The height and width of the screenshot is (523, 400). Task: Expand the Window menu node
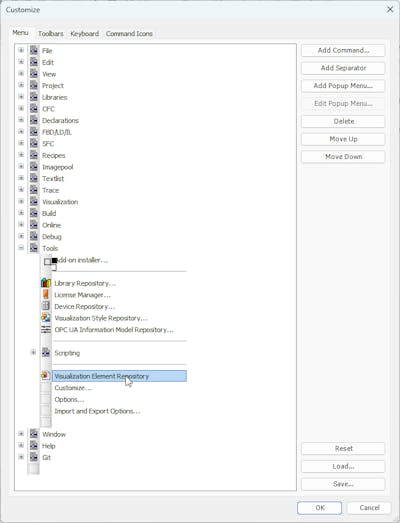click(x=21, y=434)
